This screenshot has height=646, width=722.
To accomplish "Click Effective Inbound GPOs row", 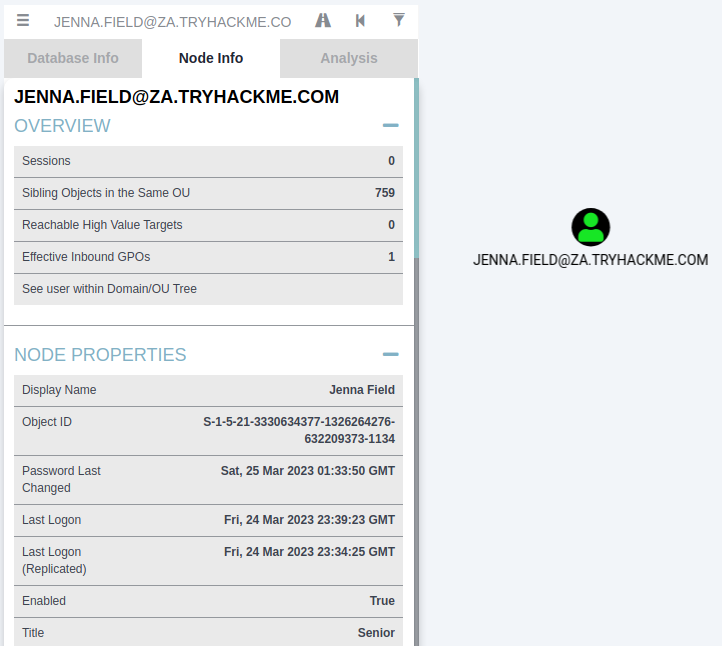I will tap(208, 257).
